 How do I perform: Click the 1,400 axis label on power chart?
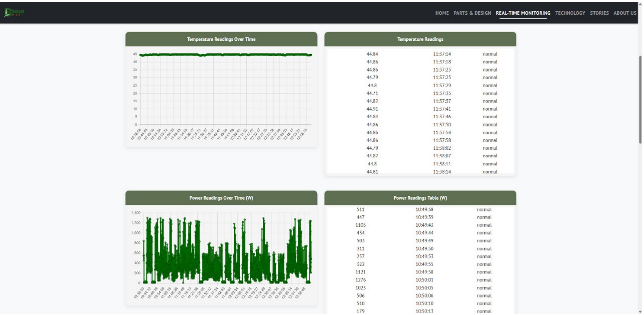[x=135, y=212]
